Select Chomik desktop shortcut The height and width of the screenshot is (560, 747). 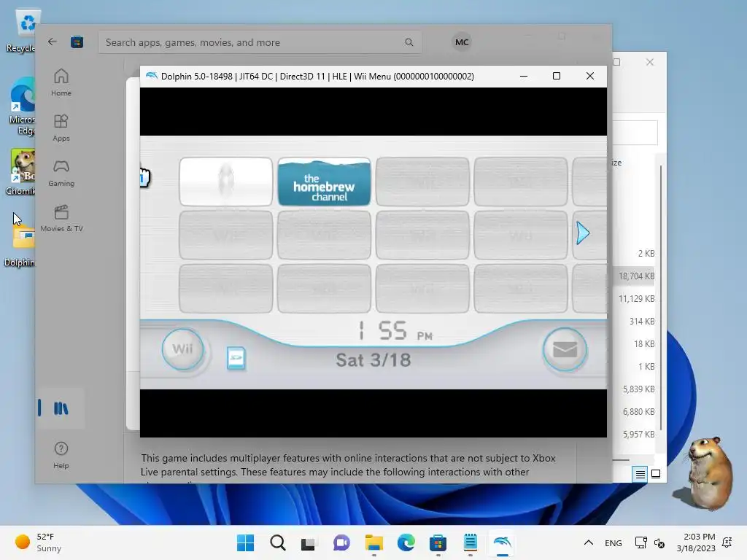click(x=22, y=172)
